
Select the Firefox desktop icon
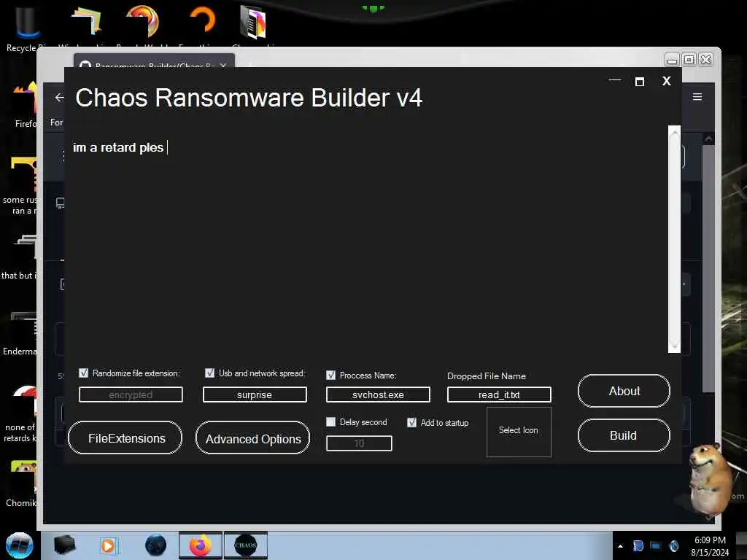coord(26,104)
